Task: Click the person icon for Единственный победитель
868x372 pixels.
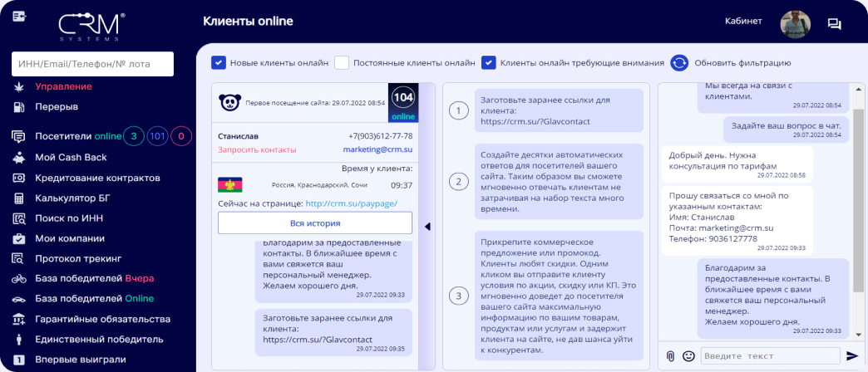Action: coord(19,340)
